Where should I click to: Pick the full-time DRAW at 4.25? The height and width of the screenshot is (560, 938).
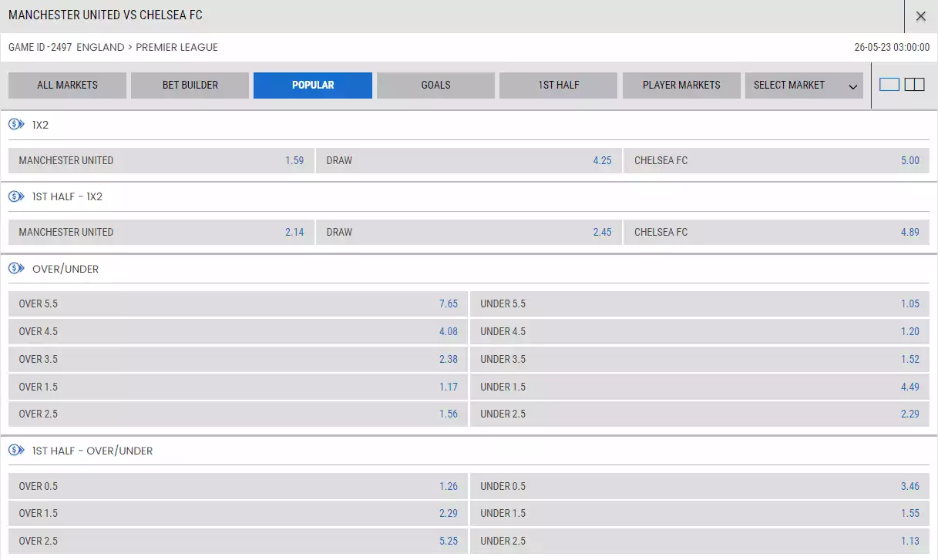(x=469, y=161)
